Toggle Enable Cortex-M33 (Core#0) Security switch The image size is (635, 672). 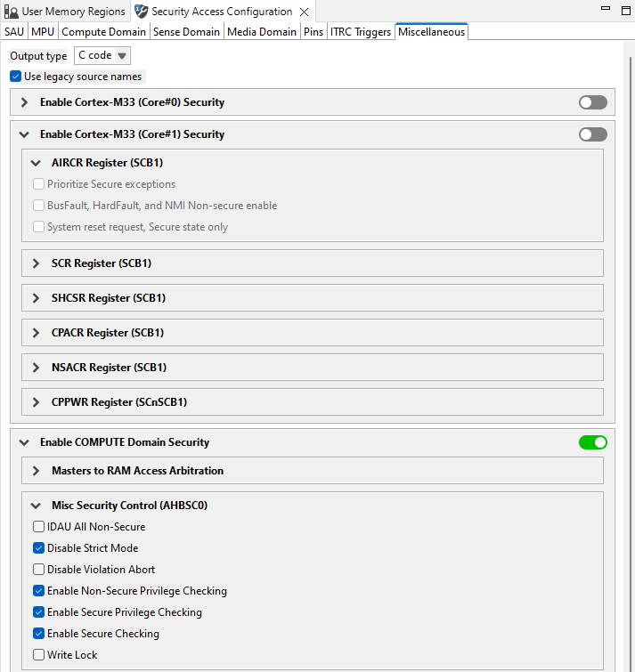[592, 102]
